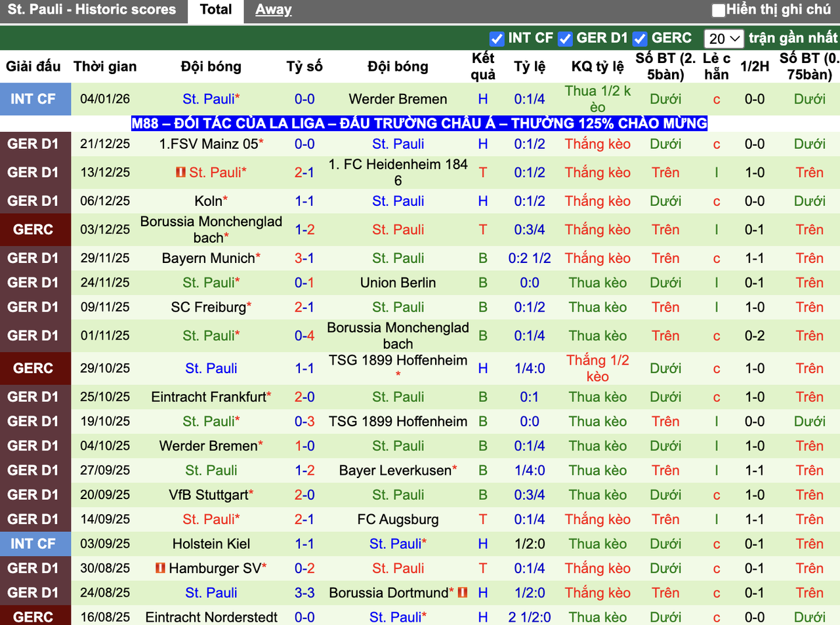Open the Werder Bremen team link on 04/01/26
The height and width of the screenshot is (625, 840).
tap(398, 99)
